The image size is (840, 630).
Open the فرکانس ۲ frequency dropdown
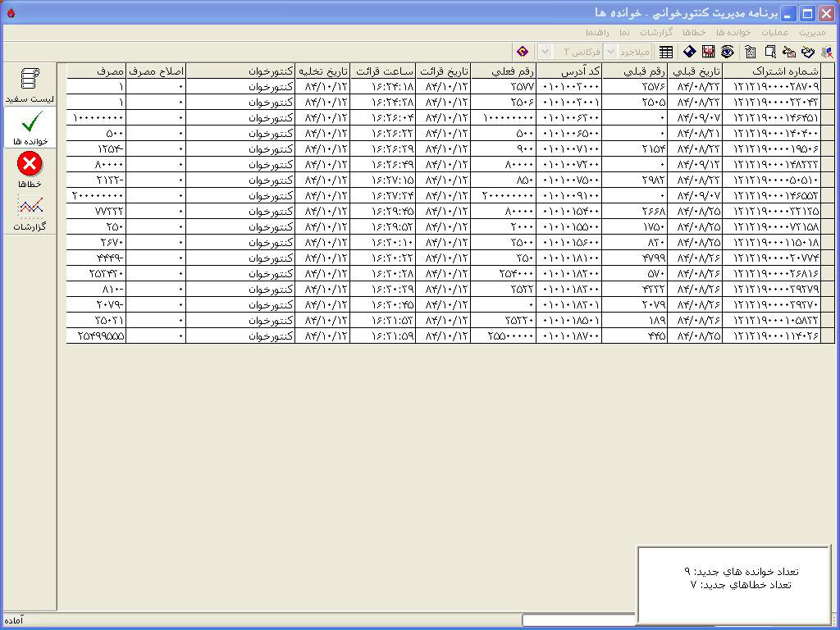[x=545, y=52]
